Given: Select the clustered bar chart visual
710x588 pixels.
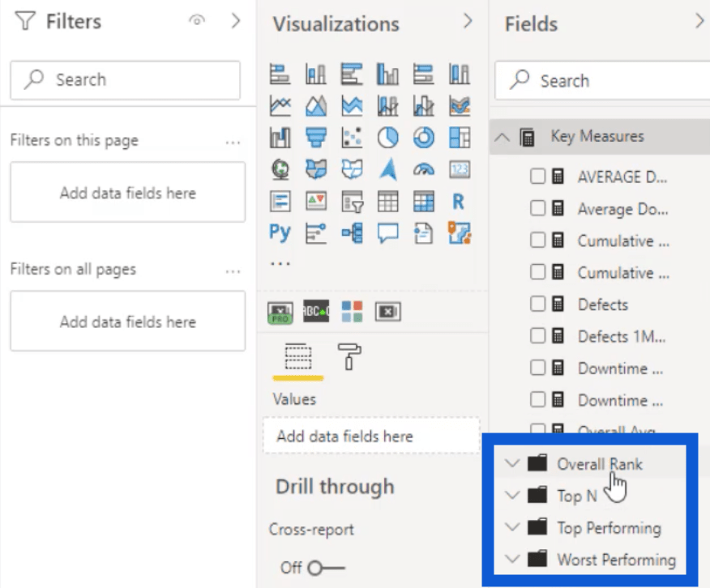Looking at the screenshot, I should pos(352,74).
